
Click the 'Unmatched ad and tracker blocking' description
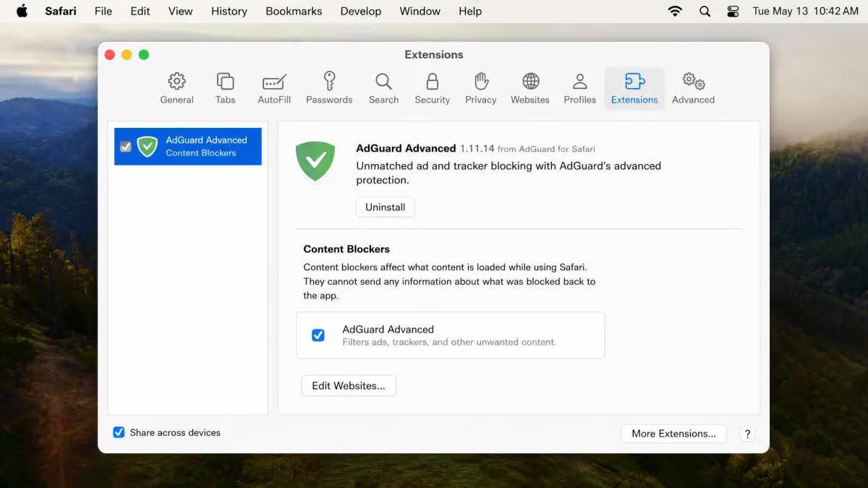pos(509,173)
